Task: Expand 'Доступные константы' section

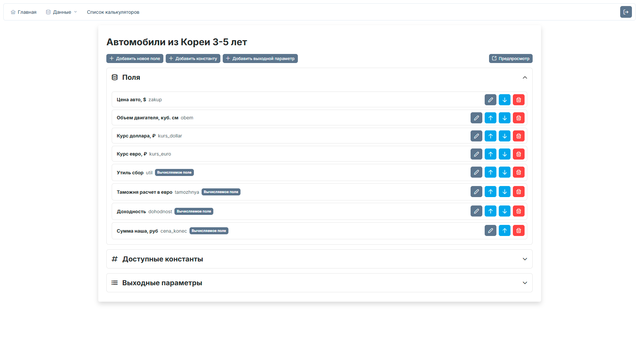Action: 525,259
